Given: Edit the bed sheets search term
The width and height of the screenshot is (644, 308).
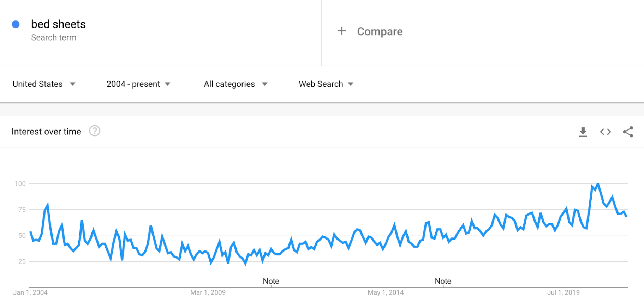Looking at the screenshot, I should (x=59, y=24).
